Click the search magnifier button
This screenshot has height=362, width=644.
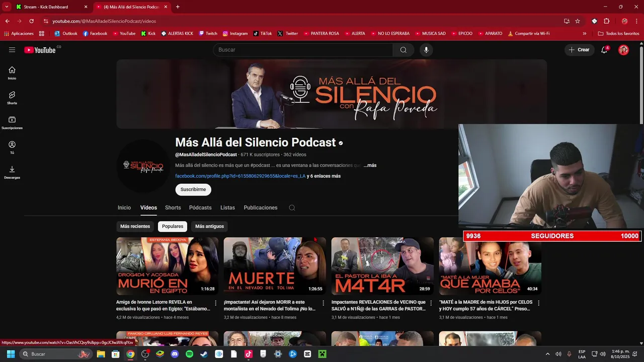click(x=404, y=50)
